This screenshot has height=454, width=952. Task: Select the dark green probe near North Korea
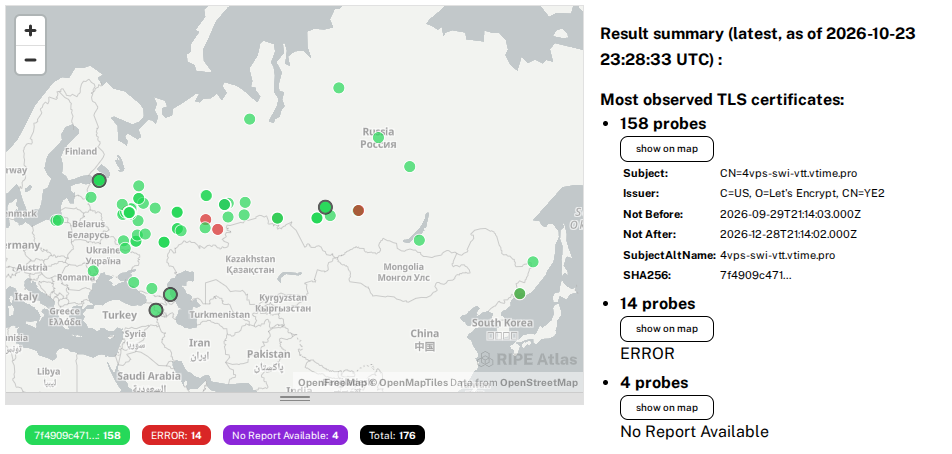[x=520, y=294]
